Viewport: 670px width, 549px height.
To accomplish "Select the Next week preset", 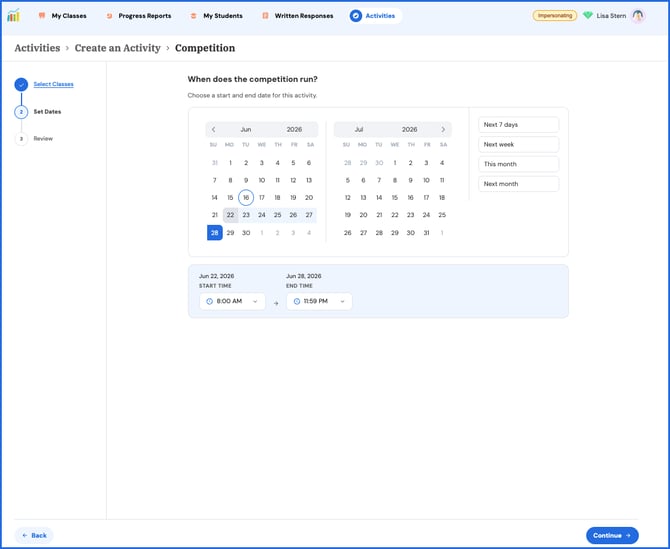I will (518, 144).
